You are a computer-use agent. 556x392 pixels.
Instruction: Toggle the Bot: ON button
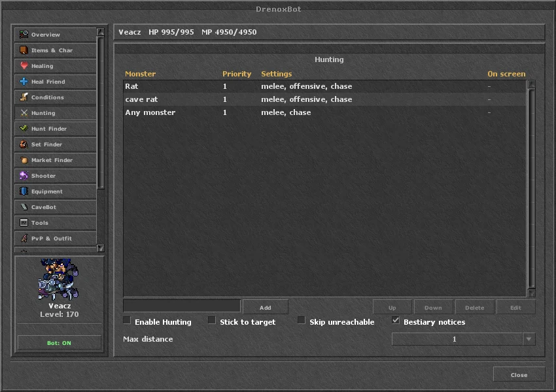pyautogui.click(x=60, y=343)
